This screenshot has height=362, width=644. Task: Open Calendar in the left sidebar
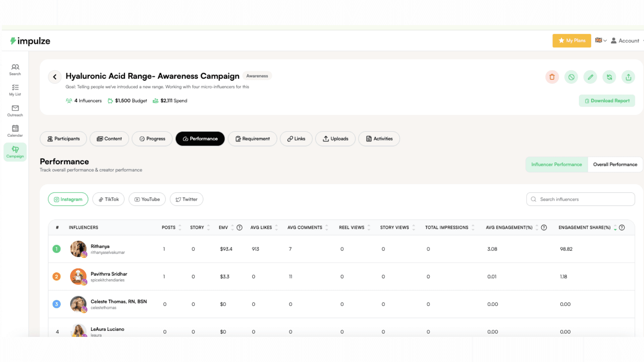(x=15, y=131)
